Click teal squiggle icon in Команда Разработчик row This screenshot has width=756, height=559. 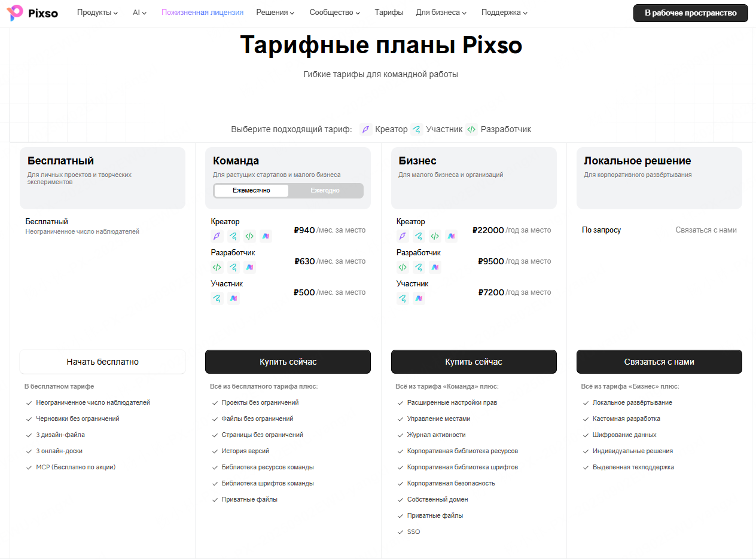(x=233, y=267)
